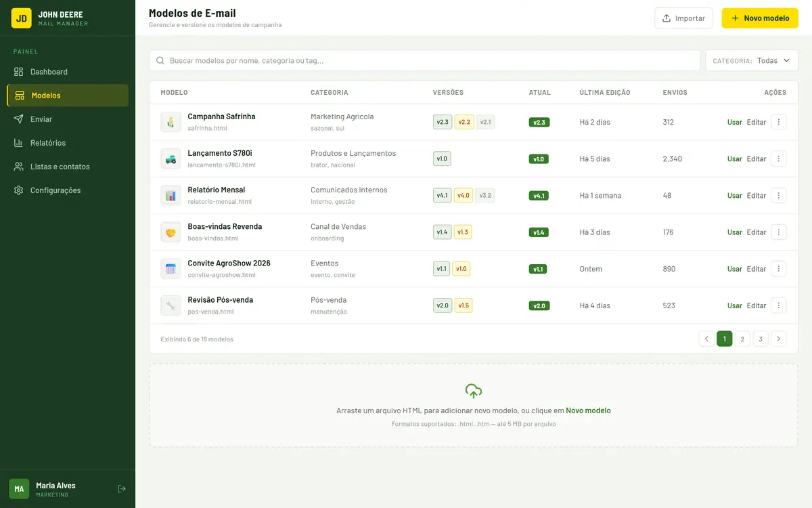812x508 pixels.
Task: Click the Novo modelo yellow button
Action: [760, 18]
